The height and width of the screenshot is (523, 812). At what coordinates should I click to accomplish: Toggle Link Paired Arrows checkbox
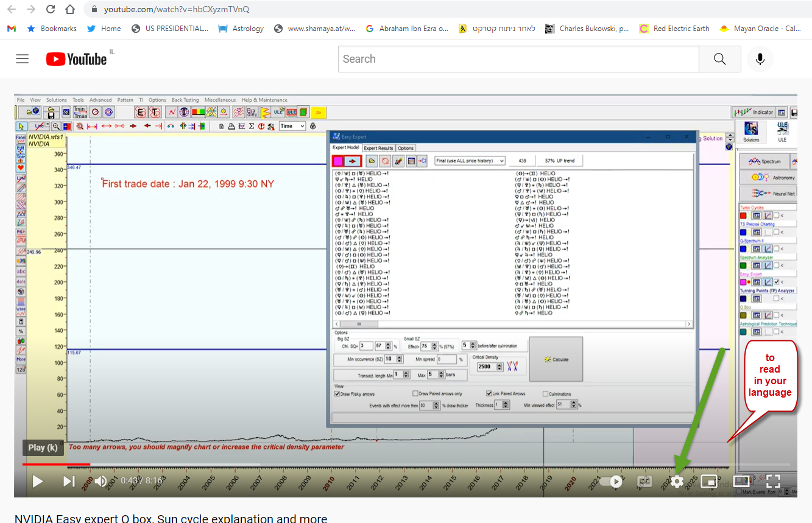(489, 394)
